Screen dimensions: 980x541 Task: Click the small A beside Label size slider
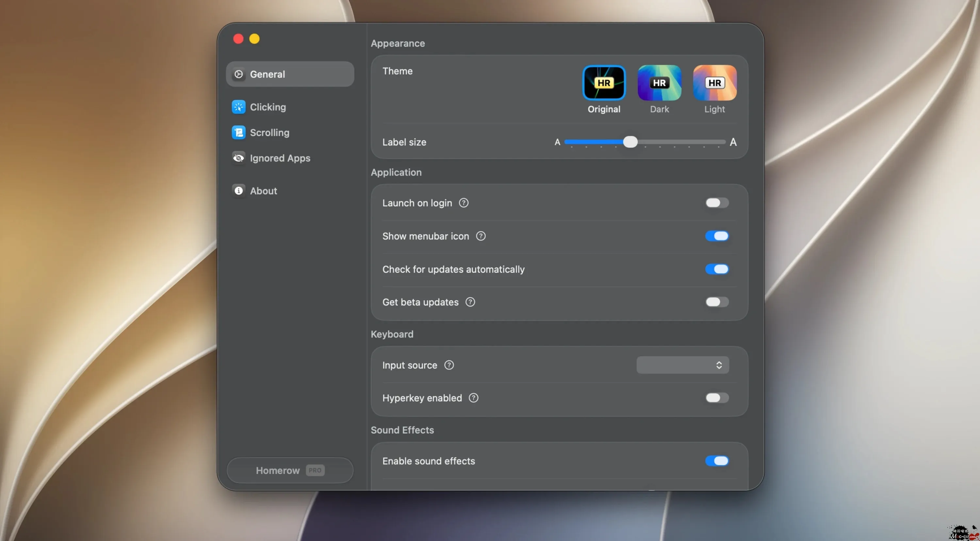(x=557, y=142)
